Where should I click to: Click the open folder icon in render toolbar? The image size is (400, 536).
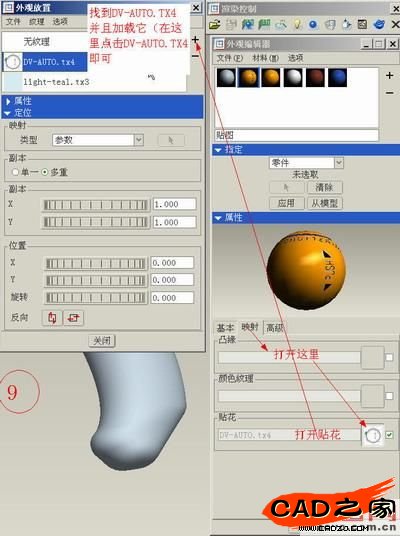[214, 25]
